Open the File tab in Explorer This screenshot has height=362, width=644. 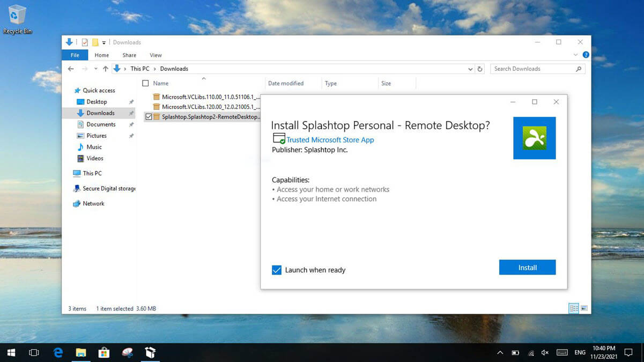coord(75,55)
